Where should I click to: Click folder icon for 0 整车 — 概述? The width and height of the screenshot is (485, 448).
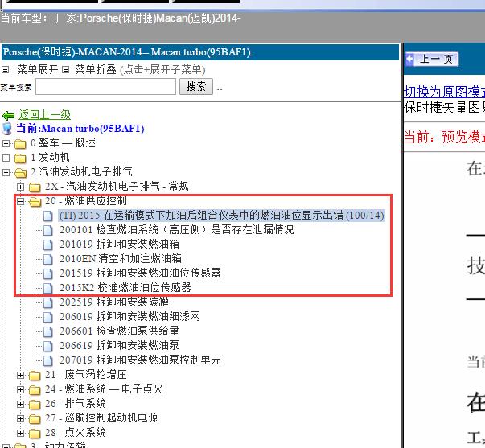tap(20, 143)
